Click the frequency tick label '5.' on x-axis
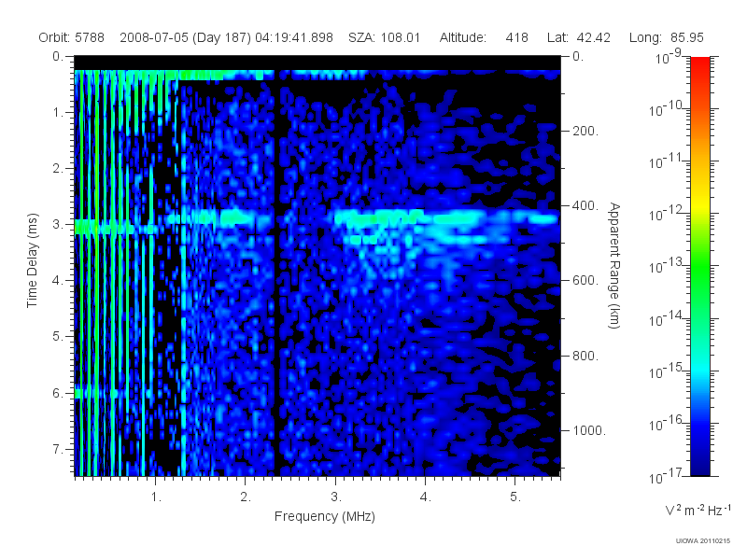This screenshot has width=747, height=560. (x=515, y=497)
